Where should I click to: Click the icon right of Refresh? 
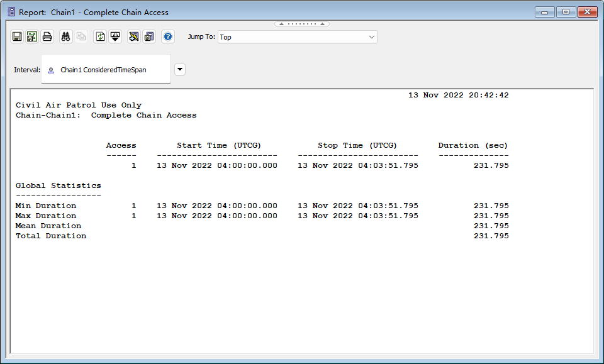coord(115,36)
